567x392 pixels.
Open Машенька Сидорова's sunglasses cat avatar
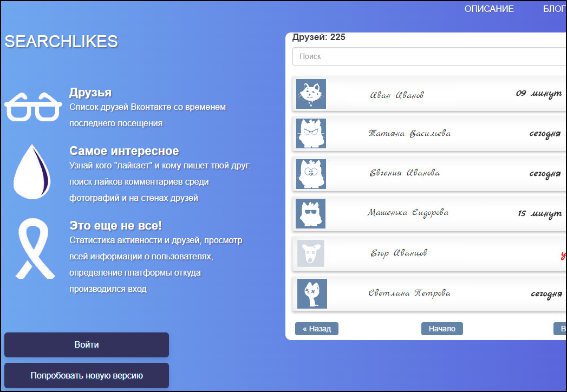(311, 213)
